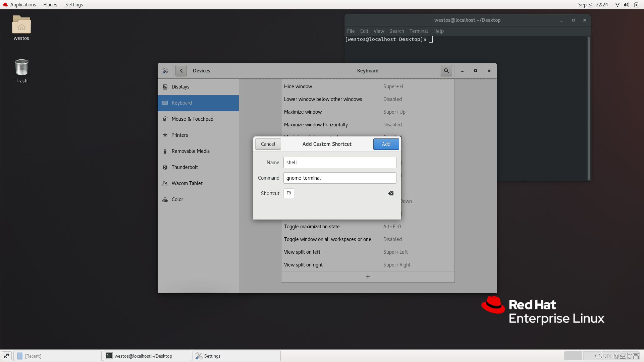Open Mouse & Touchpad settings

click(x=198, y=119)
